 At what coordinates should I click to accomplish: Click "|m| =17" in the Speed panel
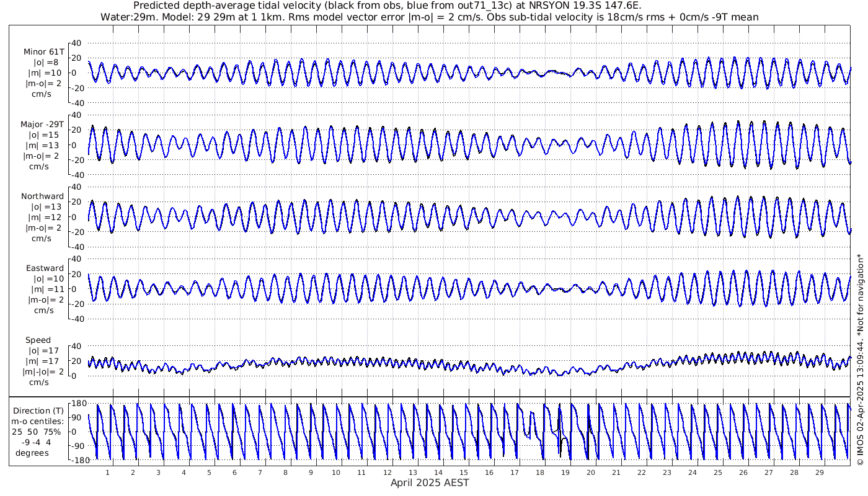coord(45,361)
